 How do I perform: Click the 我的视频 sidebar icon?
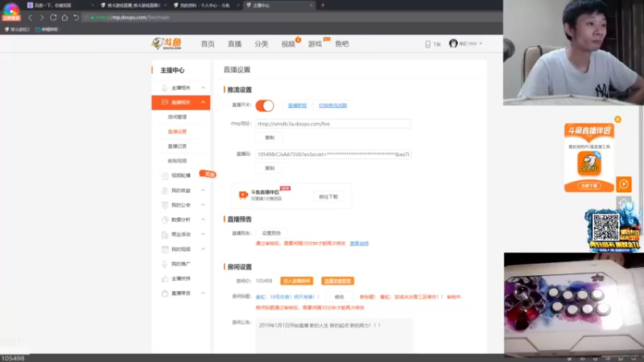165,249
